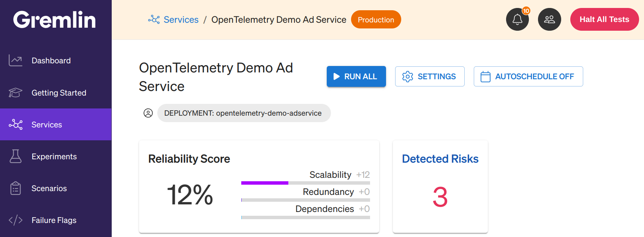The height and width of the screenshot is (237, 644).
Task: Click the Gremlin logo
Action: [x=54, y=20]
